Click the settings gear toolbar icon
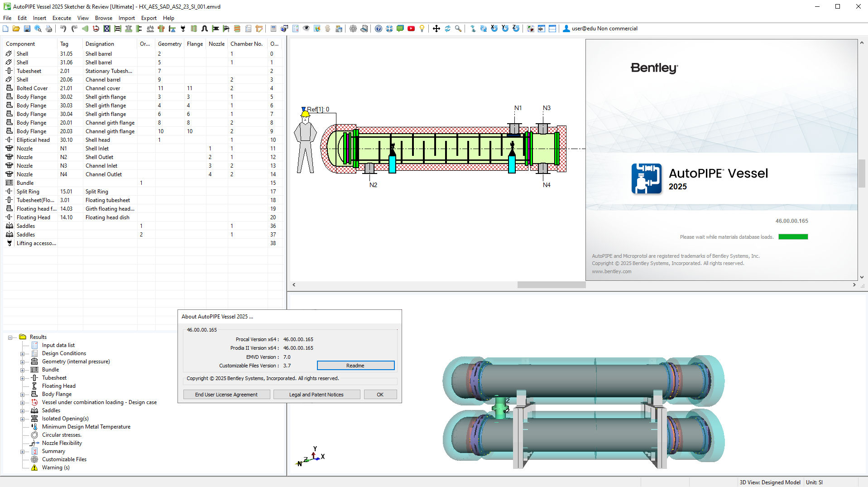Screen dimensions: 868x487 tap(353, 29)
